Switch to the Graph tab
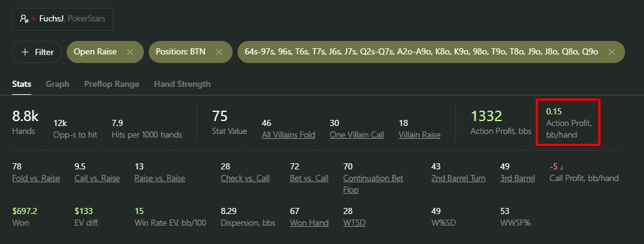This screenshot has height=244, width=644. pos(58,84)
